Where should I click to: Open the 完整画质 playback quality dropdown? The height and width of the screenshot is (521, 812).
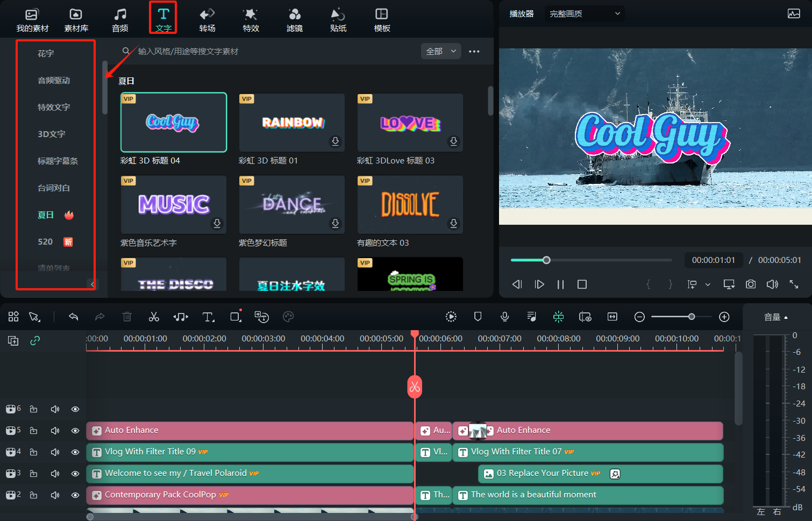coord(585,14)
